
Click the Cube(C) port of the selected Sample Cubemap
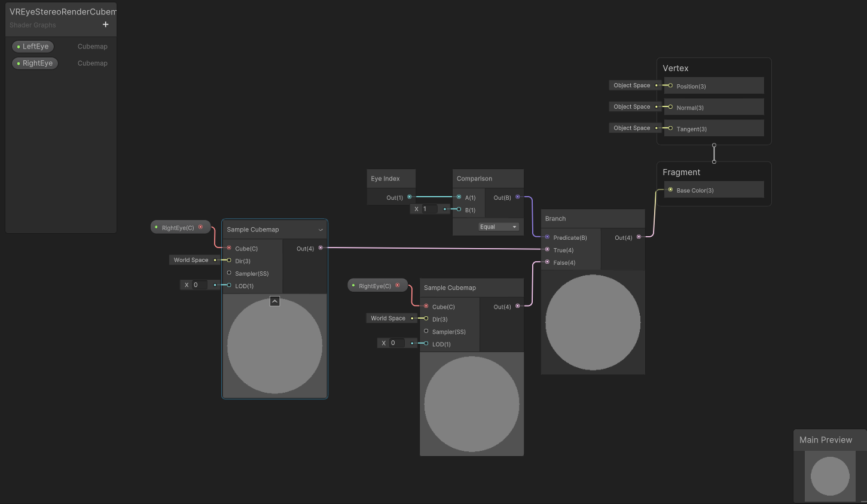pyautogui.click(x=229, y=248)
